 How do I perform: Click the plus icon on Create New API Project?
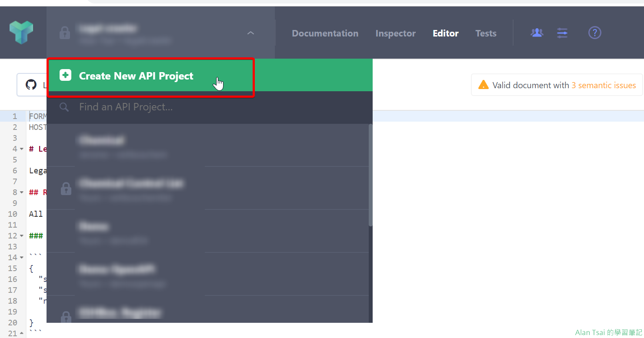click(65, 76)
